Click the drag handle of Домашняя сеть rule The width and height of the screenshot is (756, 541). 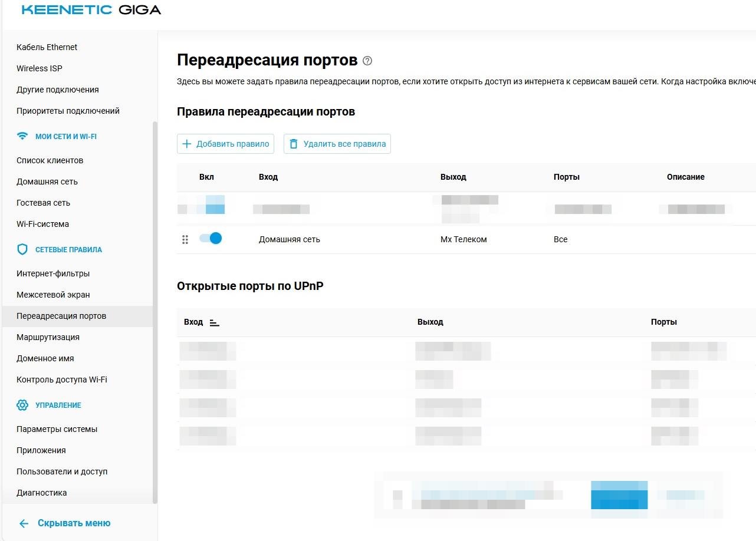coord(185,239)
